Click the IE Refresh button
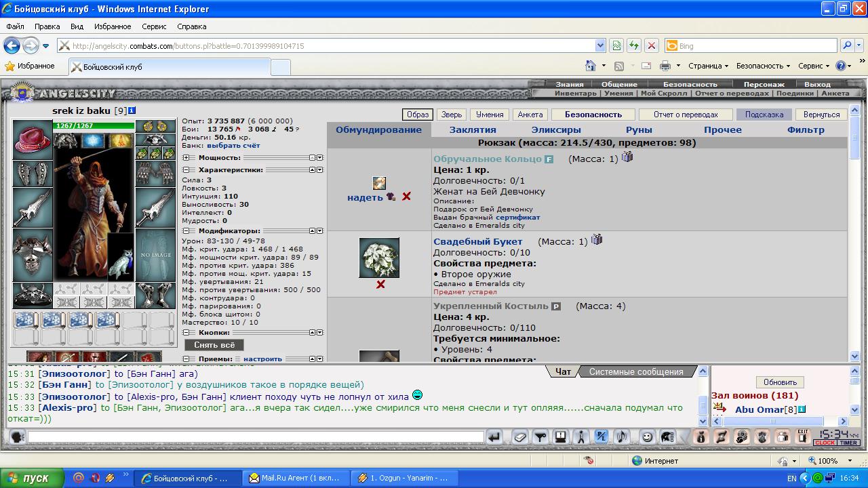Image resolution: width=868 pixels, height=488 pixels. tap(633, 45)
